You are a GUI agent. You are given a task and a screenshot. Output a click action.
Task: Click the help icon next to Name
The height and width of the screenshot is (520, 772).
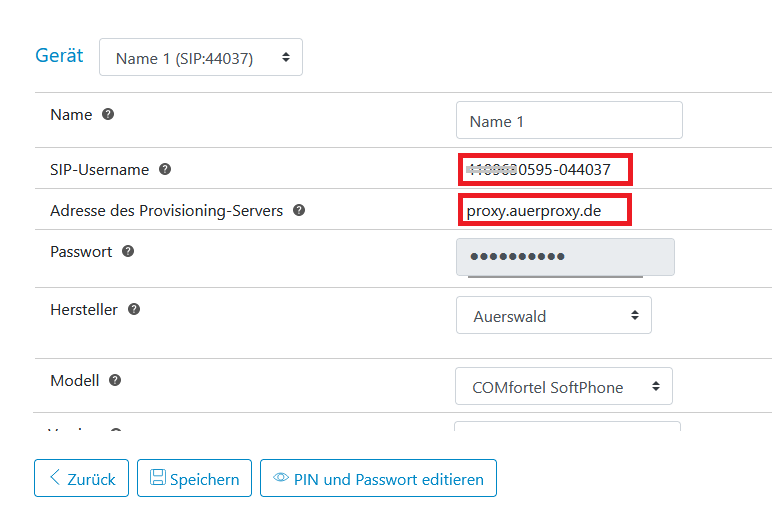tap(108, 114)
